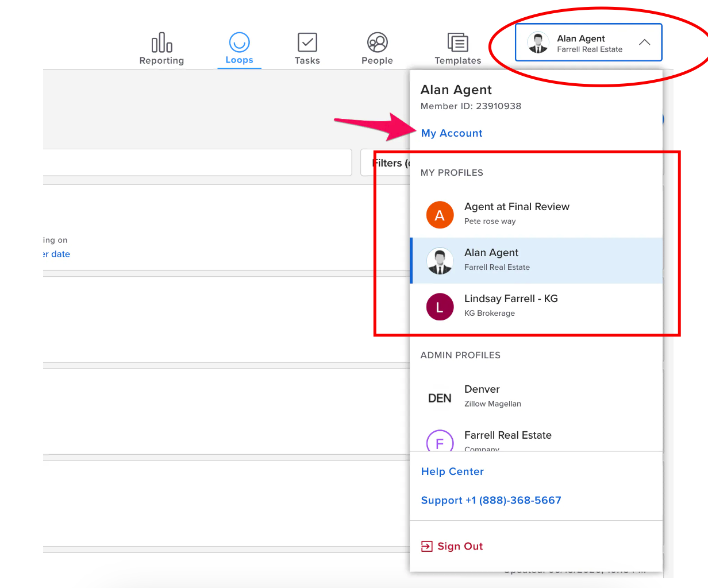Click the Farrell Real Estate company circle icon

pos(440,442)
